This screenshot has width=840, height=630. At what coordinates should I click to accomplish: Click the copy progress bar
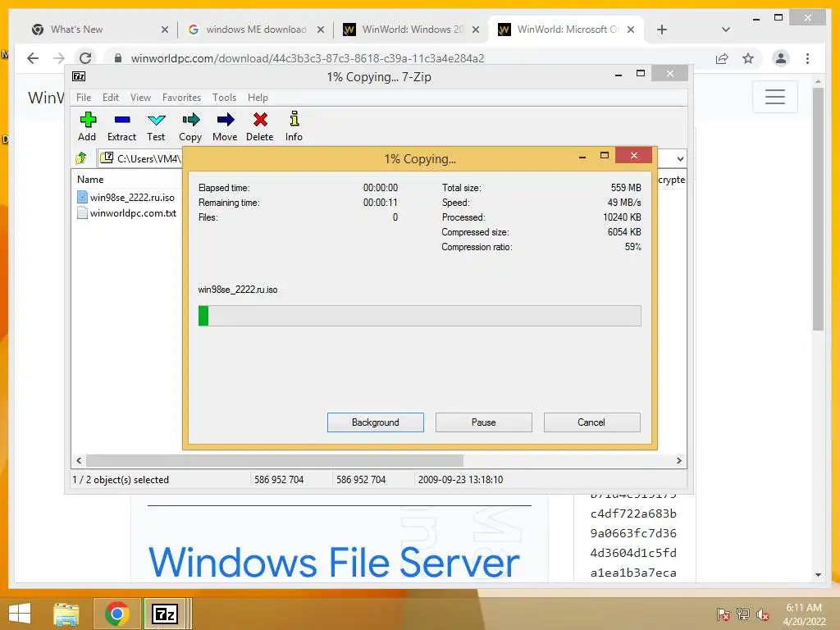(419, 316)
